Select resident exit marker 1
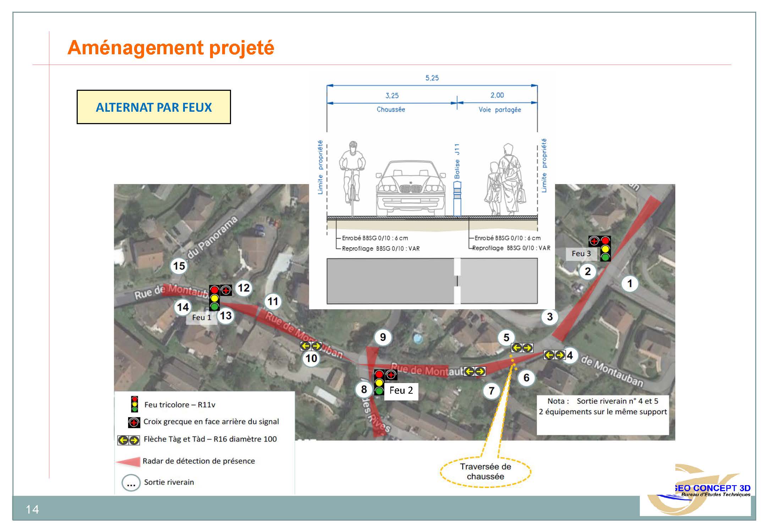Screen dimensions: 769x532 [x=630, y=283]
